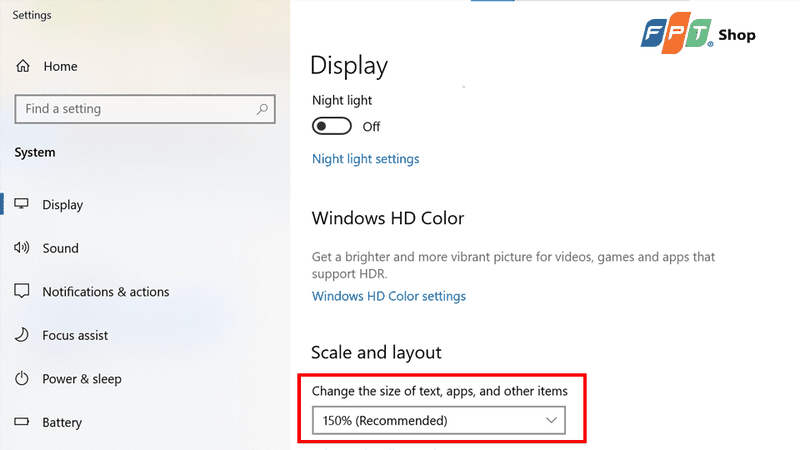Image resolution: width=800 pixels, height=450 pixels.
Task: Open Night light settings link
Action: coord(365,159)
